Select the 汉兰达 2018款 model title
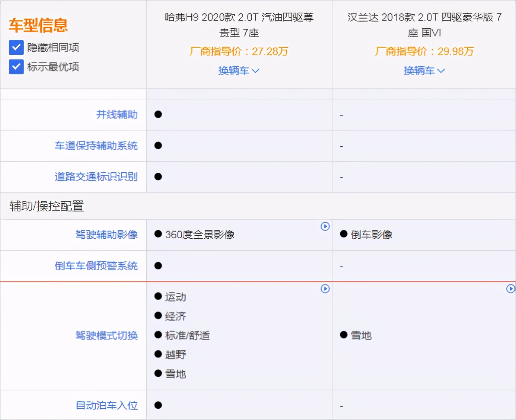The height and width of the screenshot is (420, 516). (x=424, y=25)
